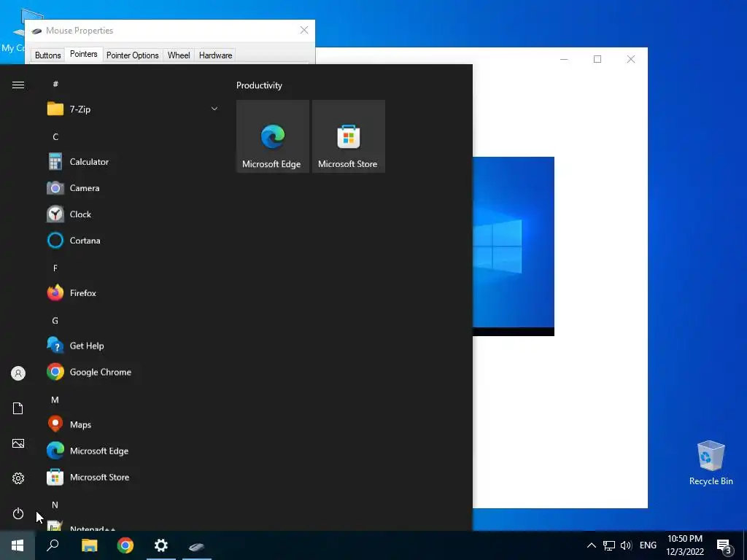Open the volume control in tray

click(626, 545)
